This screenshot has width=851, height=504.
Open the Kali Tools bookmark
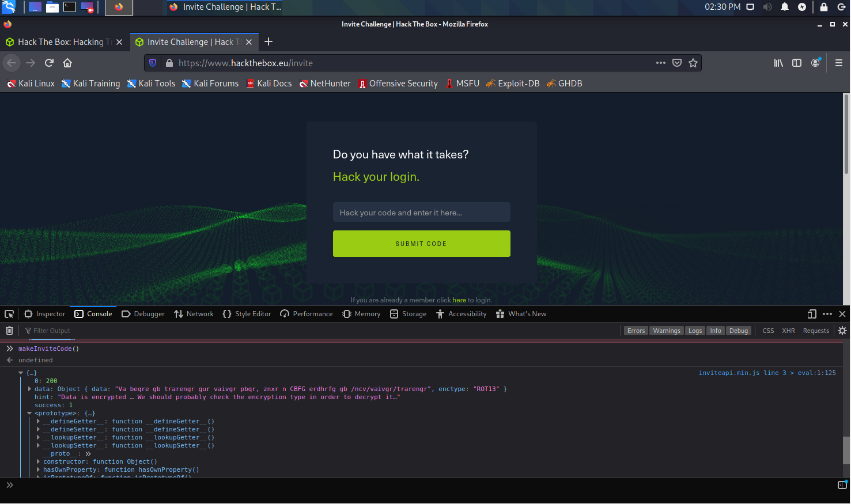point(151,84)
